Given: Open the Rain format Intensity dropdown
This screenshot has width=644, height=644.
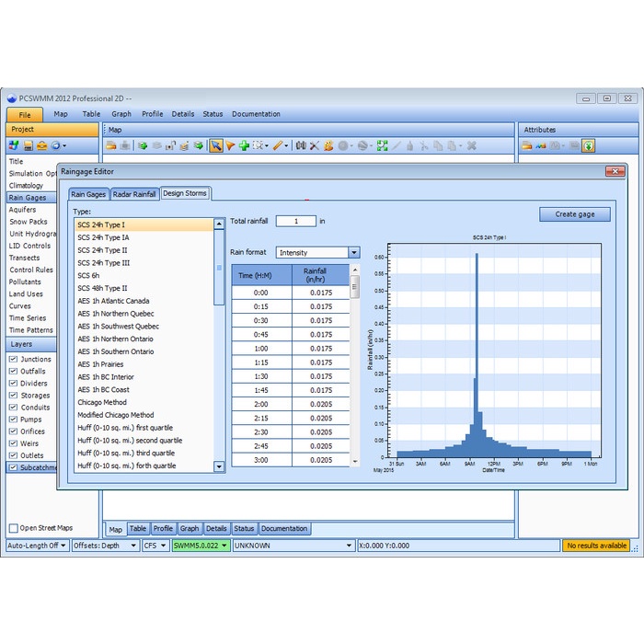Looking at the screenshot, I should coord(353,253).
